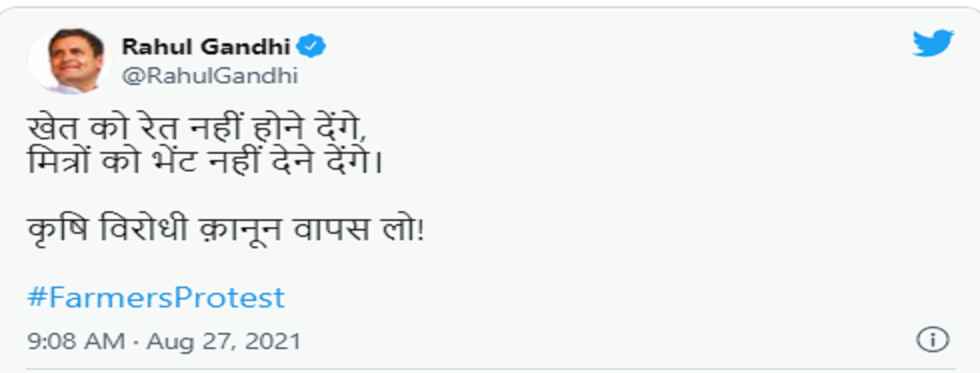Open the tweet info circle icon
The image size is (980, 373).
click(932, 340)
